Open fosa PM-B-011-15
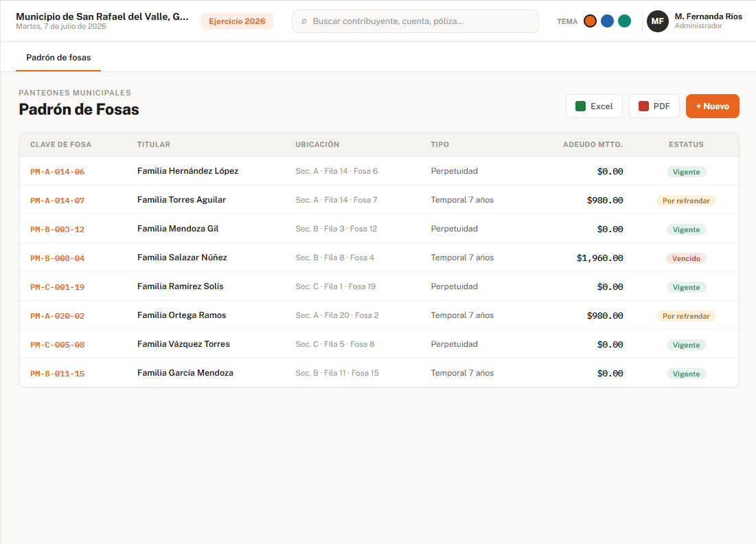 (x=58, y=374)
